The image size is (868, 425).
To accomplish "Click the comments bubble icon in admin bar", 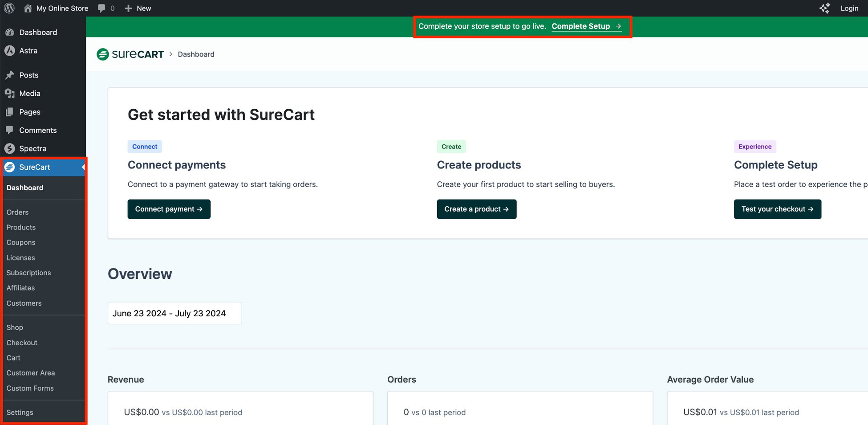I will [x=101, y=8].
